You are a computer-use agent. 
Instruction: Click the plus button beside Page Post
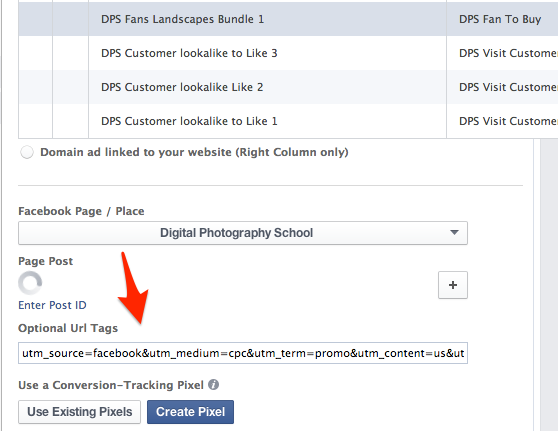pyautogui.click(x=453, y=285)
